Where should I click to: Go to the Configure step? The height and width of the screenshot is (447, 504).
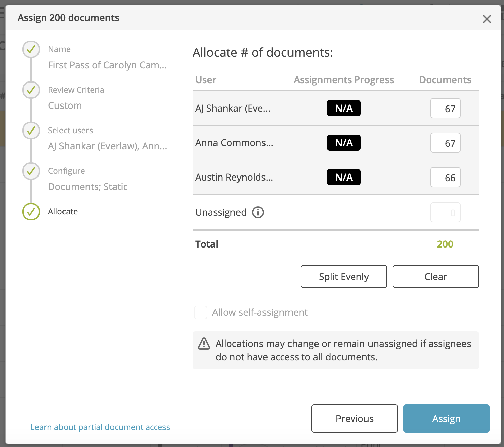pyautogui.click(x=66, y=171)
